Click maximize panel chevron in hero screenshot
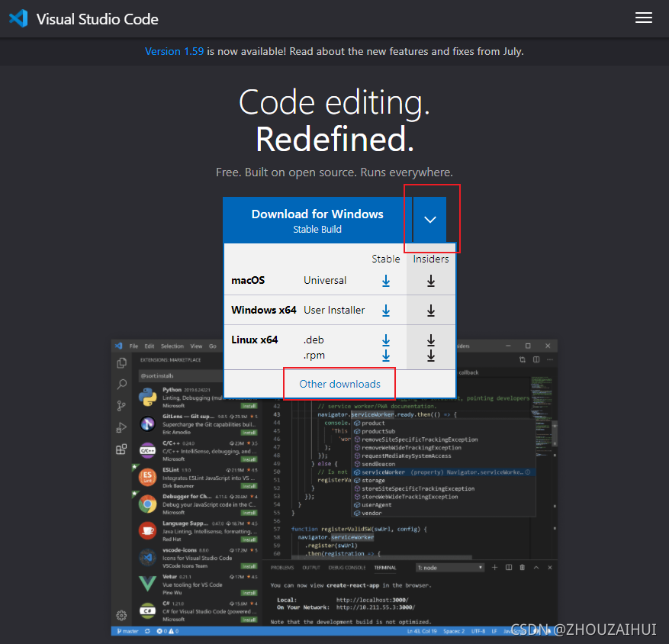The width and height of the screenshot is (669, 644). (536, 567)
